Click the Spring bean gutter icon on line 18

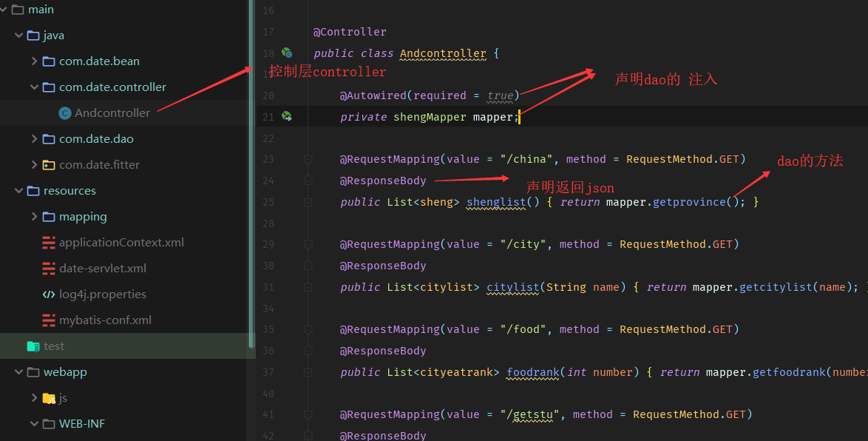[287, 53]
